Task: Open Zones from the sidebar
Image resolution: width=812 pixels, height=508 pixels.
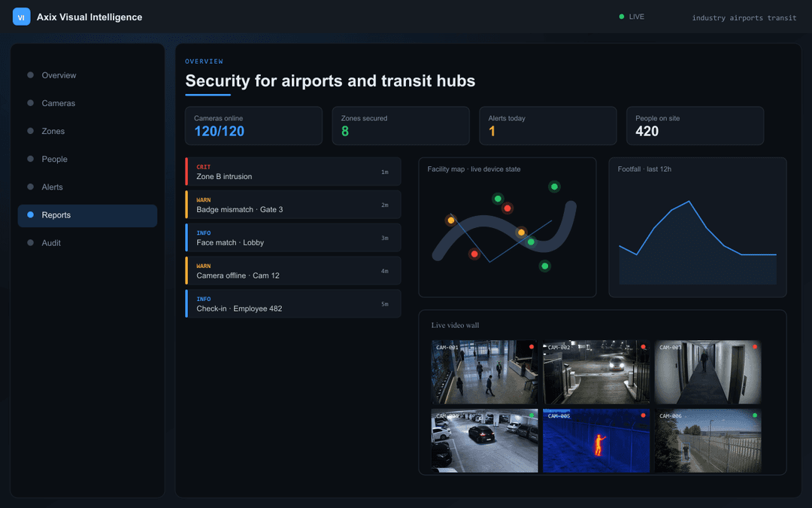Action: coord(87,131)
